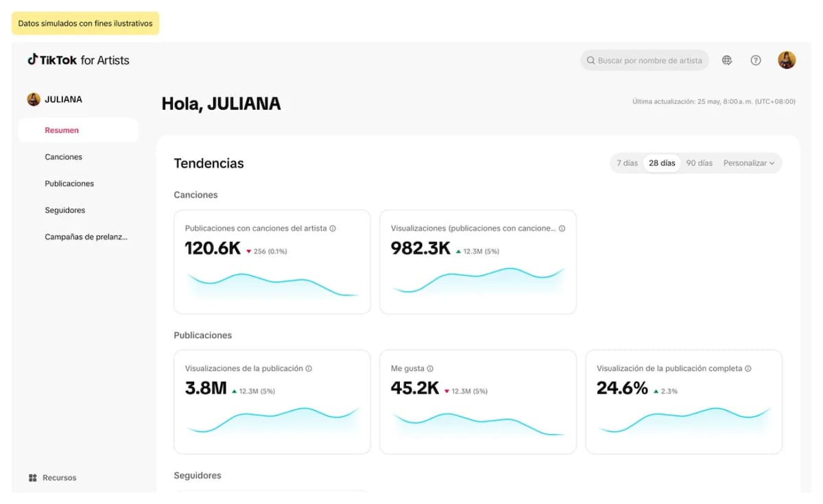The image size is (823, 504).
Task: Click info icon next to Me gusta
Action: tap(430, 369)
